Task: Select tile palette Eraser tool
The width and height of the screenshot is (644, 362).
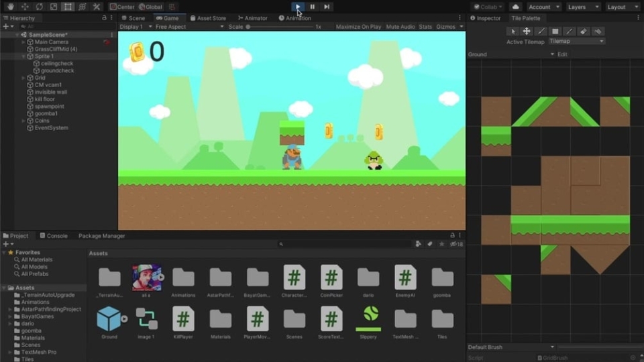Action: (584, 32)
